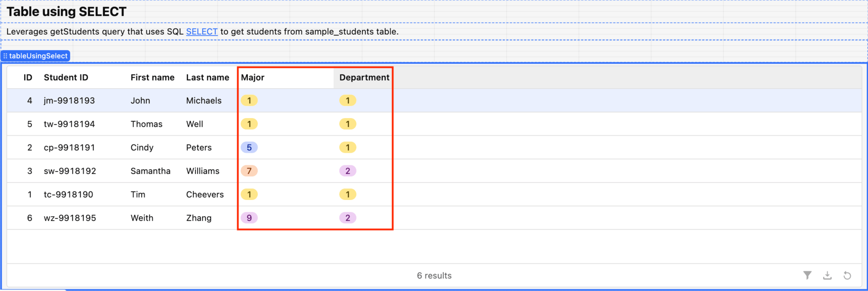This screenshot has height=291, width=868.
Task: Click the Department tag 2 for Samantha
Action: pyautogui.click(x=348, y=171)
